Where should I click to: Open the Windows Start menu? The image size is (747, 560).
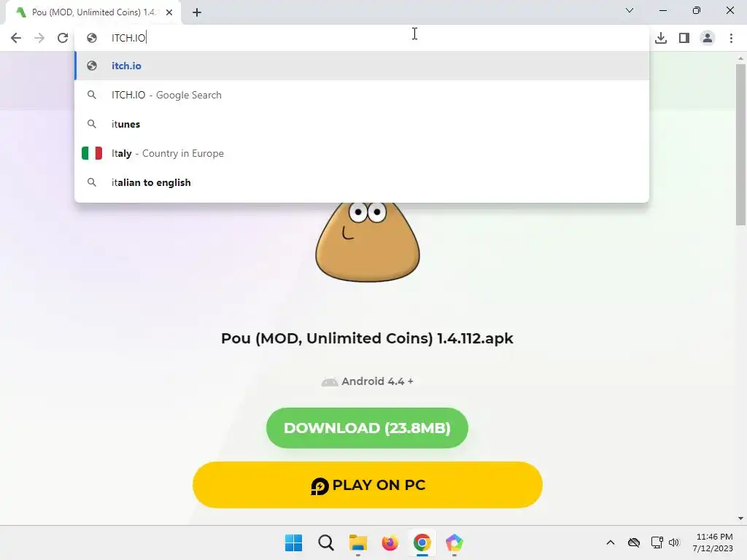click(293, 542)
